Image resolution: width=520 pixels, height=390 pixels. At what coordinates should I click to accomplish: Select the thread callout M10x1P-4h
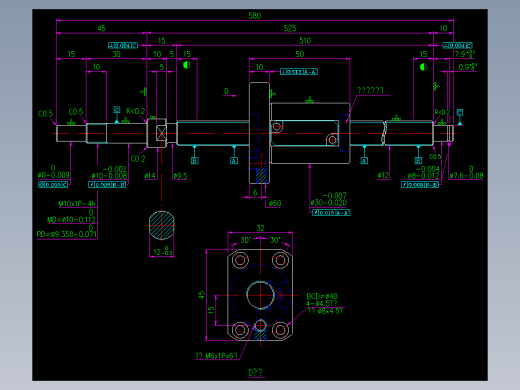(x=77, y=203)
